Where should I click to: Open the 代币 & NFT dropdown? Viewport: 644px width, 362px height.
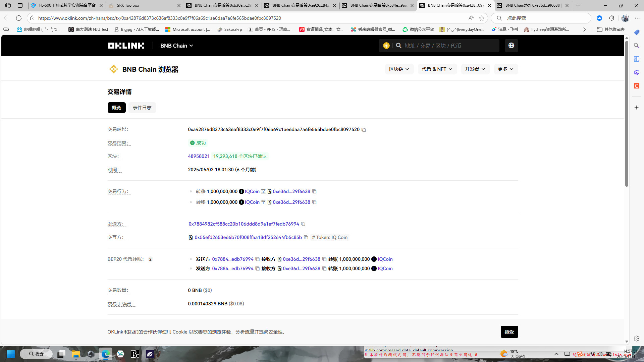coord(437,69)
